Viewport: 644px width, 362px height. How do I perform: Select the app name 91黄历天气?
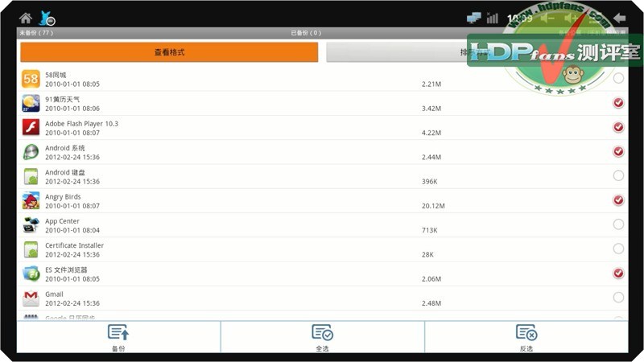(x=63, y=99)
